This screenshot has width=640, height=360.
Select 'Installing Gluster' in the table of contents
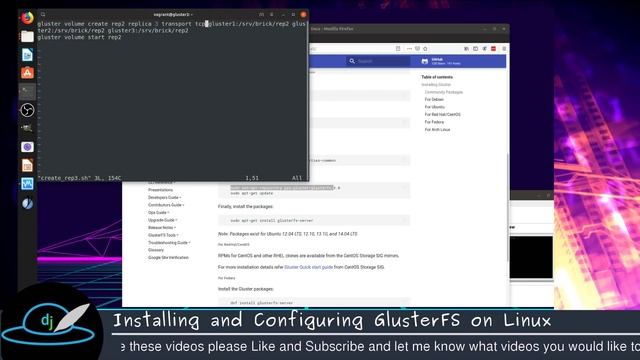click(x=436, y=84)
